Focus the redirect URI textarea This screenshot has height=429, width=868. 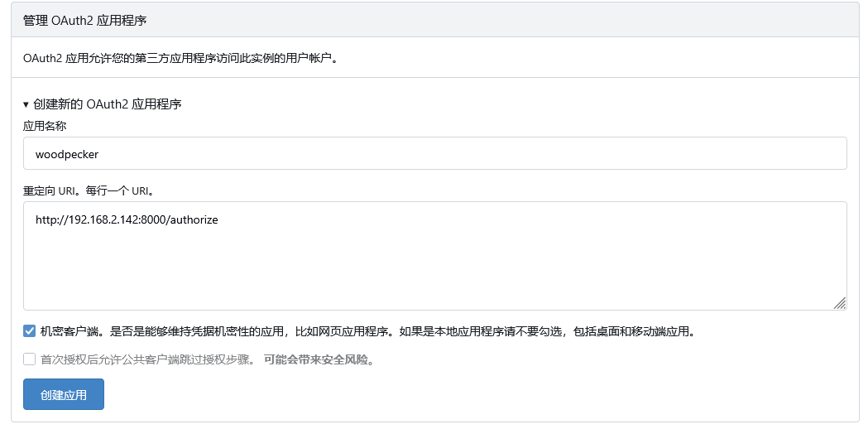[x=434, y=256]
